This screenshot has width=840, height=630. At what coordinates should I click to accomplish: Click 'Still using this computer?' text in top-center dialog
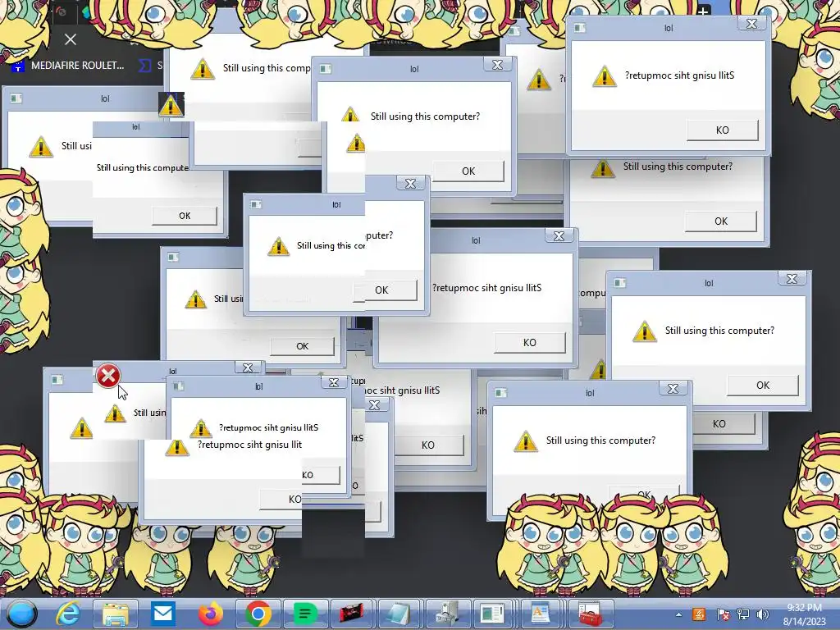[x=426, y=116]
